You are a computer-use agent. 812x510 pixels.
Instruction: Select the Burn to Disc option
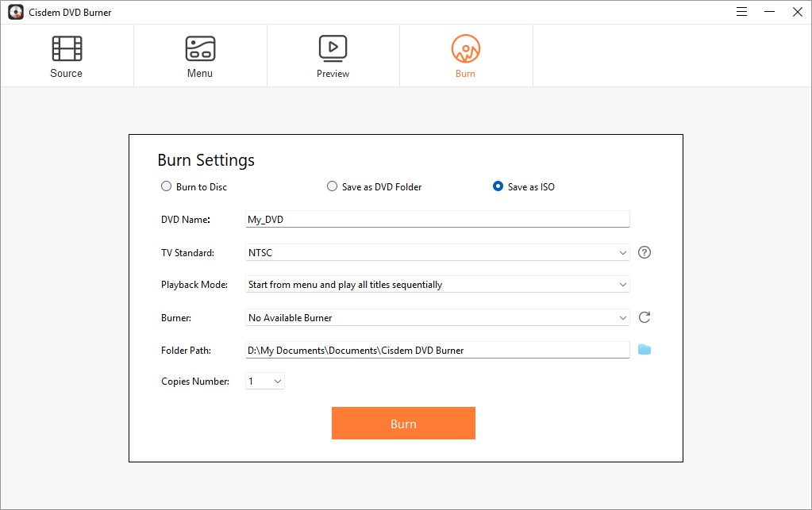pos(194,186)
